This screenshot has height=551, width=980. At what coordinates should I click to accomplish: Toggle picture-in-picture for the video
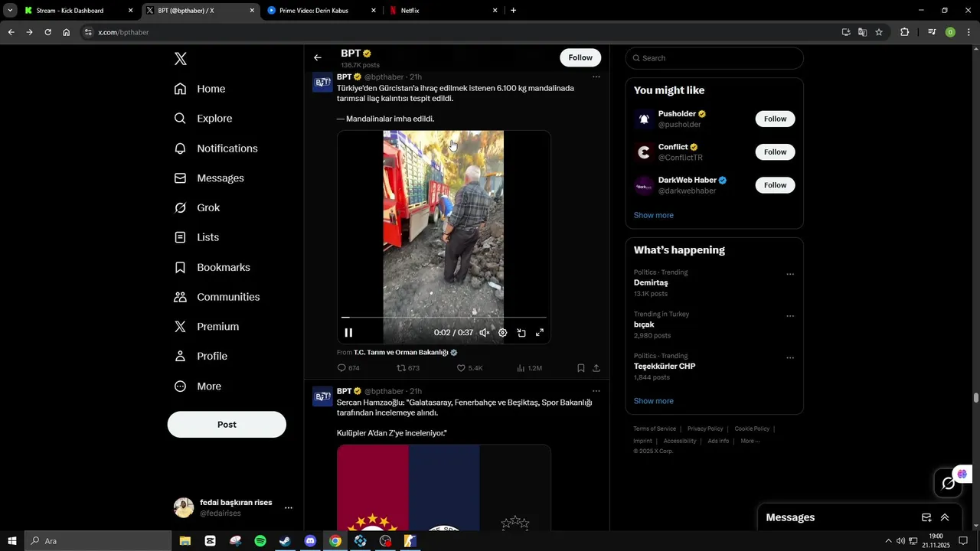tap(521, 333)
